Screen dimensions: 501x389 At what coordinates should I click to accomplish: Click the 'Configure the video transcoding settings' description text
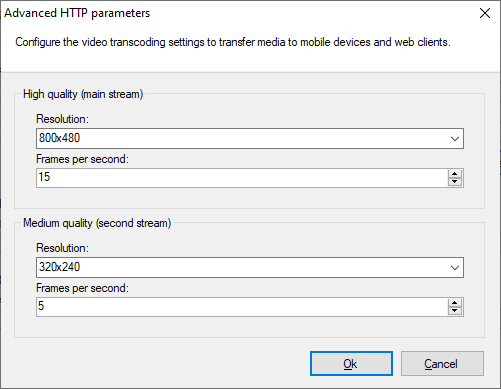click(x=233, y=42)
